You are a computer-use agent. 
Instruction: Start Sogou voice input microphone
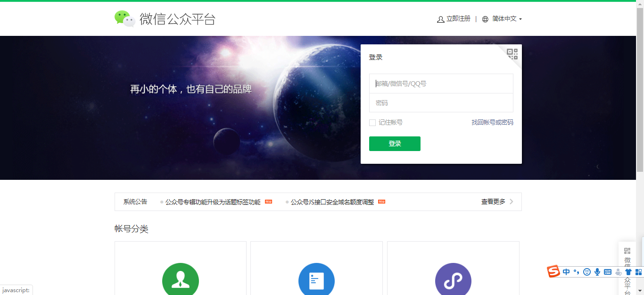[x=597, y=272]
